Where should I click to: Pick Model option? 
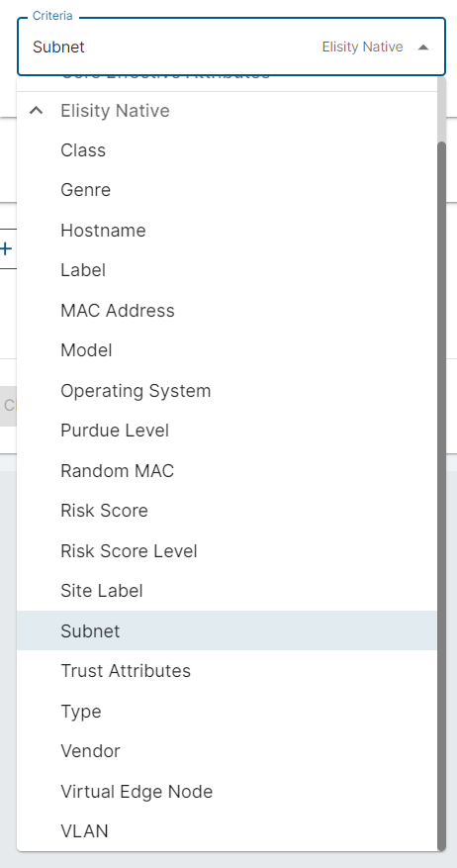227,350
